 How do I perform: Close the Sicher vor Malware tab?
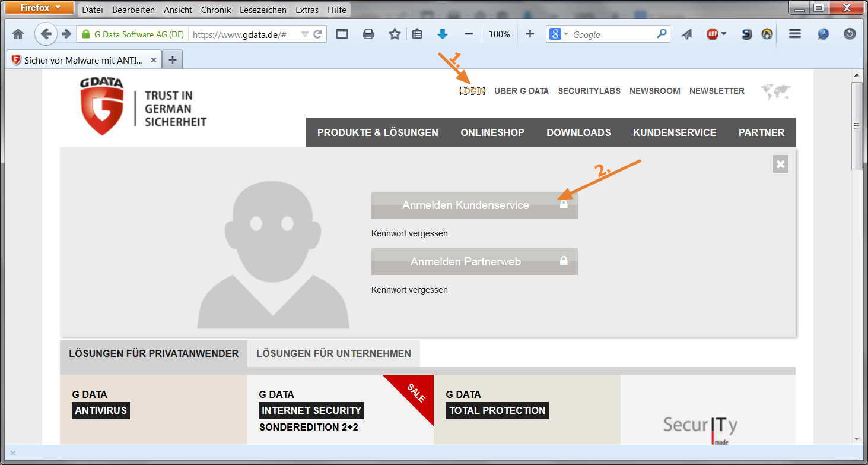(154, 60)
